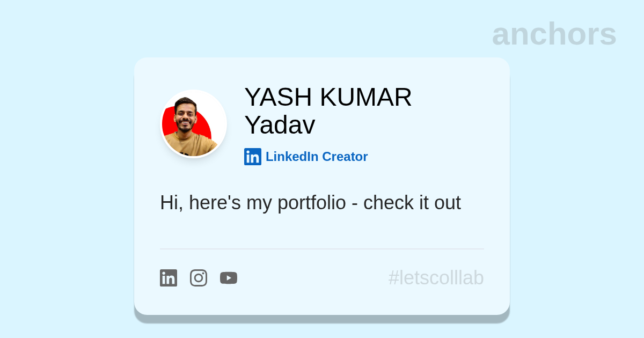Click the #letscolllab hashtag
The height and width of the screenshot is (338, 644).
[436, 278]
